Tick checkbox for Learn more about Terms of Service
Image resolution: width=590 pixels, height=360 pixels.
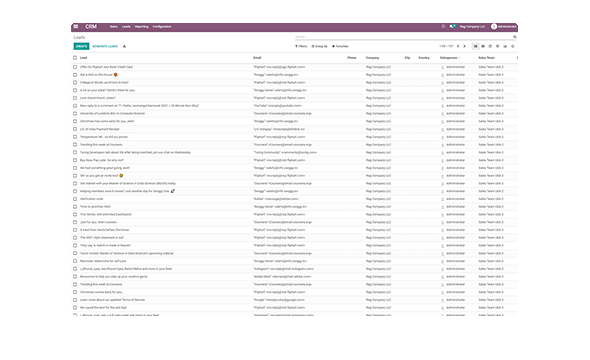[75, 300]
